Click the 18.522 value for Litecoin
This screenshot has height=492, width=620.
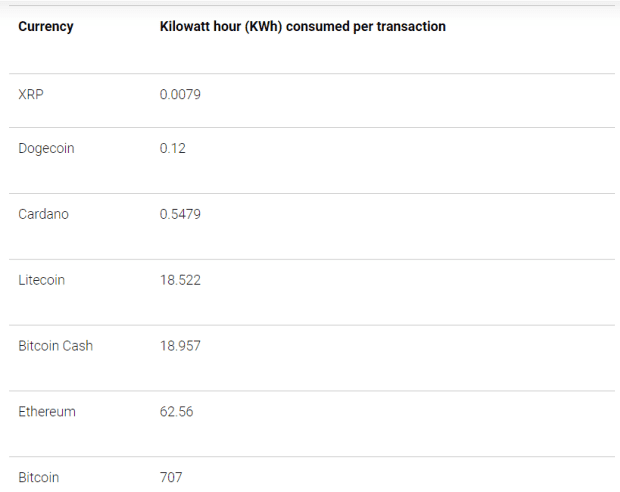180,280
